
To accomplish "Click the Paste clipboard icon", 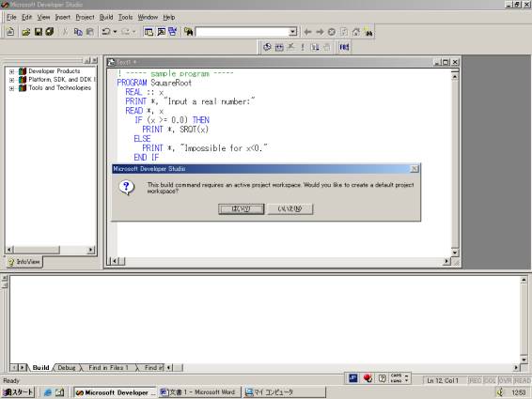I will [90, 32].
